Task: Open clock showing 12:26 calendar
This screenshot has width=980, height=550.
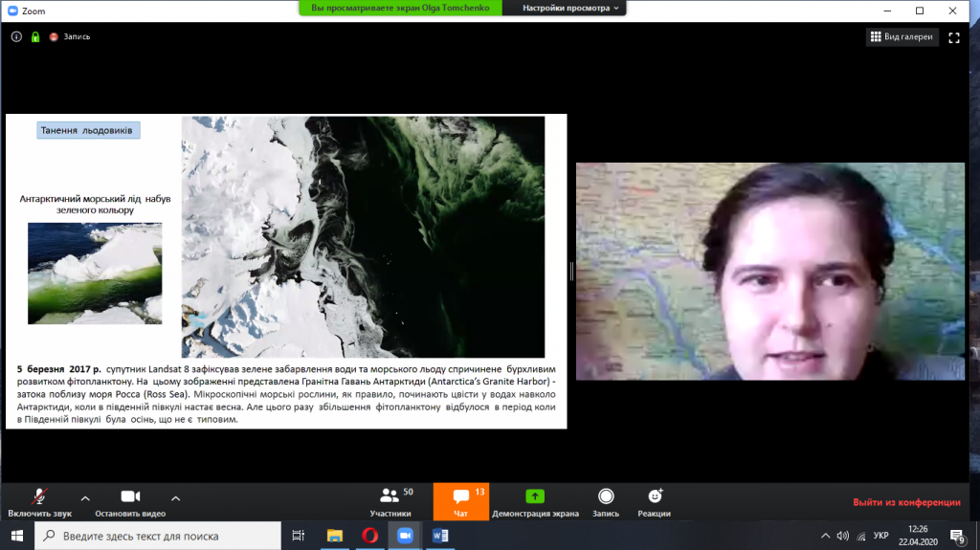Action: pos(918,536)
